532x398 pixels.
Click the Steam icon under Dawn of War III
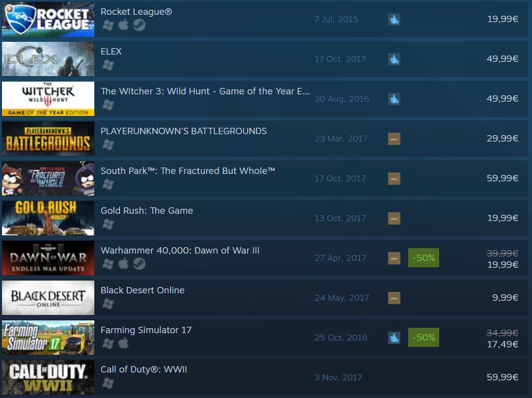(x=139, y=264)
